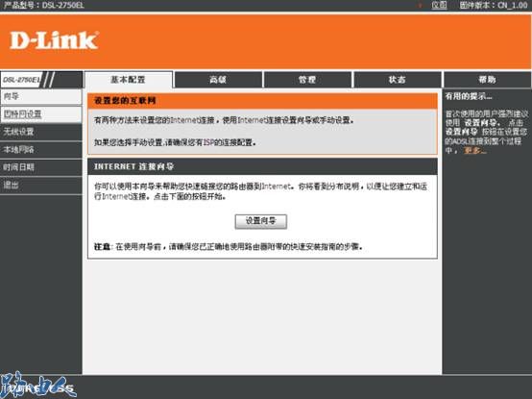
Task: Click the purple ISP link in the description text
Action: [208, 142]
